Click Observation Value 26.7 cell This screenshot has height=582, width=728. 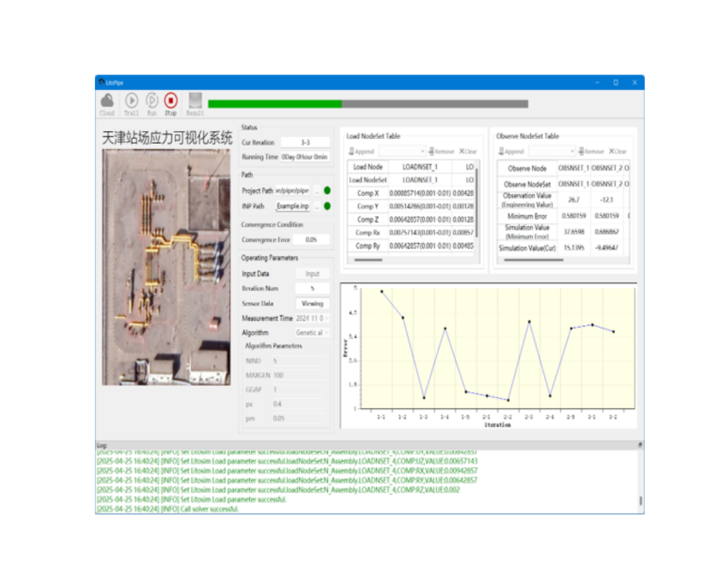coord(573,200)
